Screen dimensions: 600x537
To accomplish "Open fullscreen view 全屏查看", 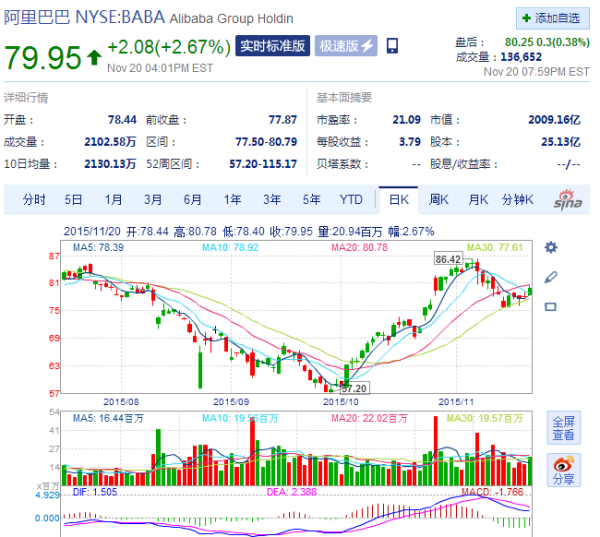I will 564,428.
